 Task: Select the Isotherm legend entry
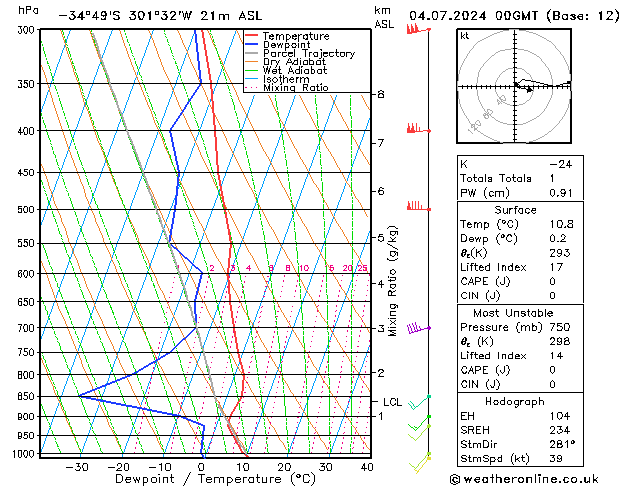coord(277,79)
